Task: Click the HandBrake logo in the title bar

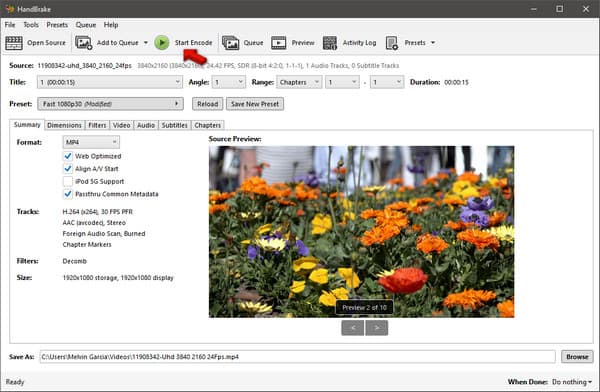Action: point(10,9)
